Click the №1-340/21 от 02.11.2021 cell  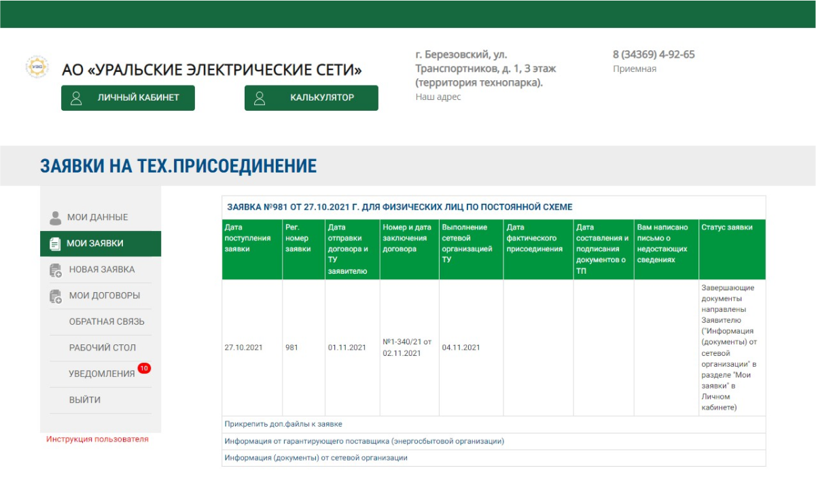coord(408,348)
